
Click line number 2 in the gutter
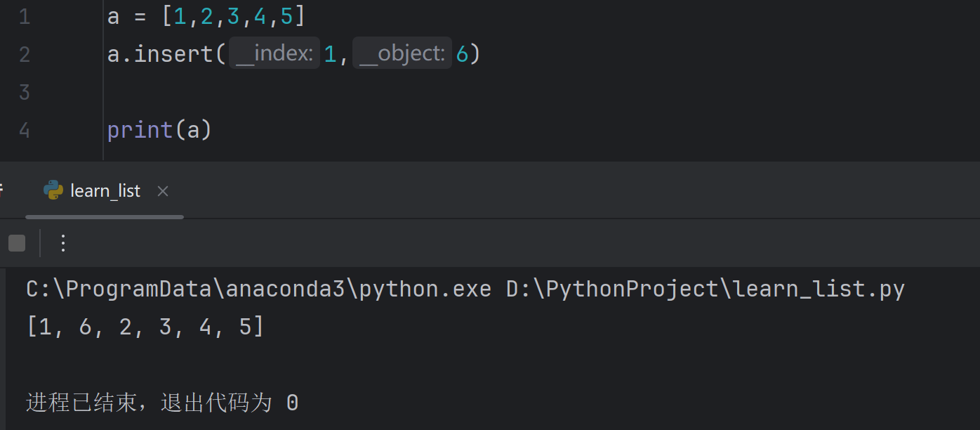click(x=25, y=54)
